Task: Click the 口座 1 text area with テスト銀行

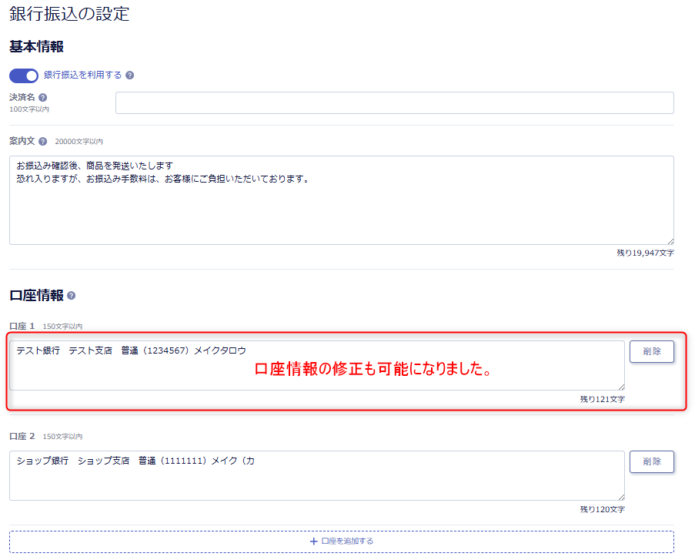Action: coord(317,365)
